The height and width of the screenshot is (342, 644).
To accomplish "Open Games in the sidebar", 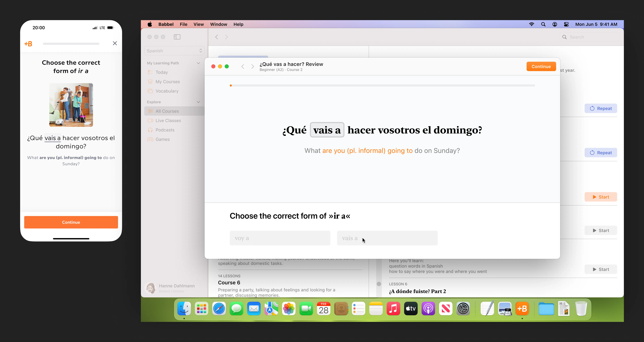I will pos(174,139).
